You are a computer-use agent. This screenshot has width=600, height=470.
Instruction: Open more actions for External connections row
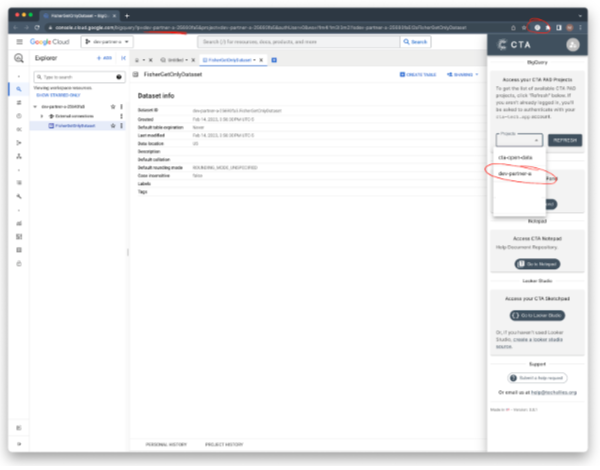122,116
